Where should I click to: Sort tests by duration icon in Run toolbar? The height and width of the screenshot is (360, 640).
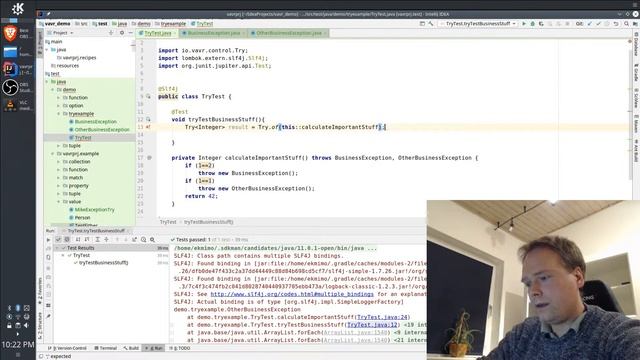[87, 240]
